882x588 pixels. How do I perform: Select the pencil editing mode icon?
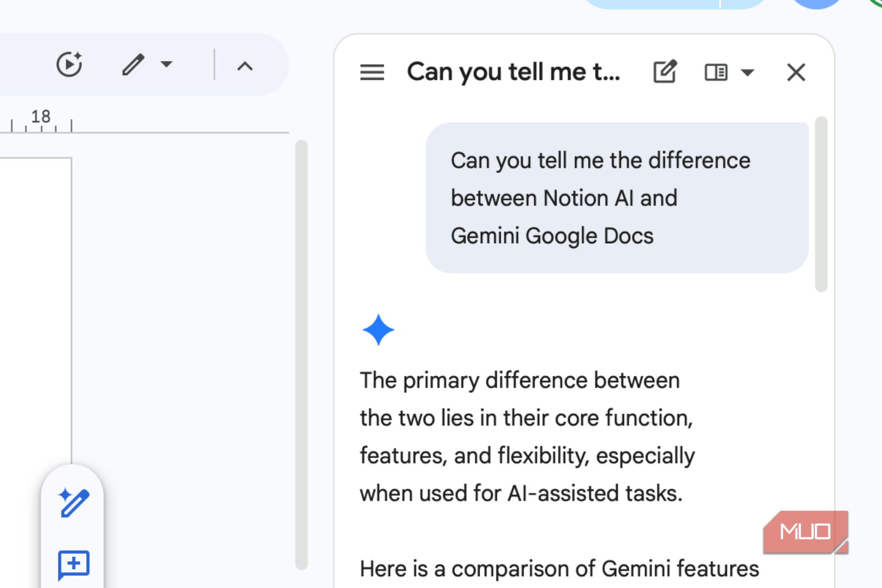(133, 65)
